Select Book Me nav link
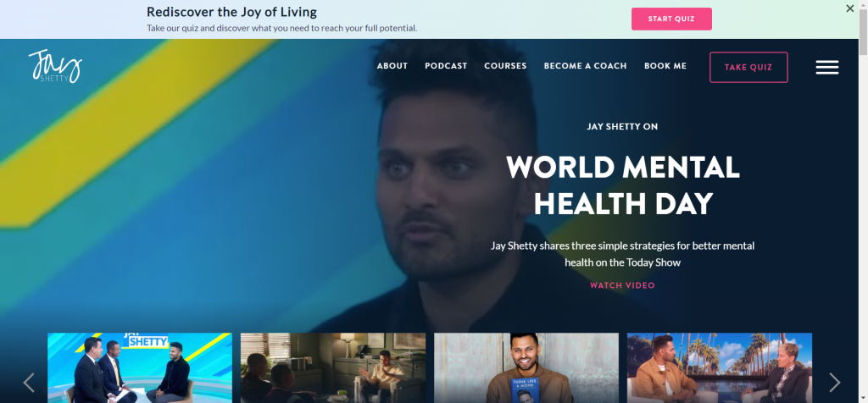 (665, 66)
